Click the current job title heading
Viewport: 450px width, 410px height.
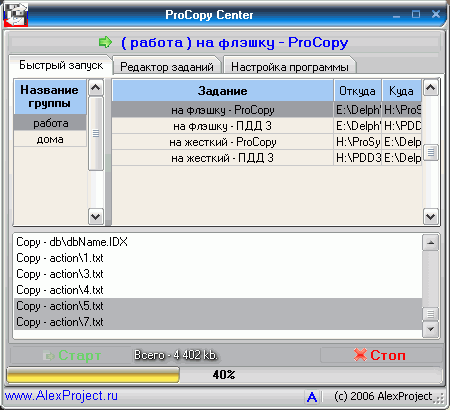click(234, 42)
